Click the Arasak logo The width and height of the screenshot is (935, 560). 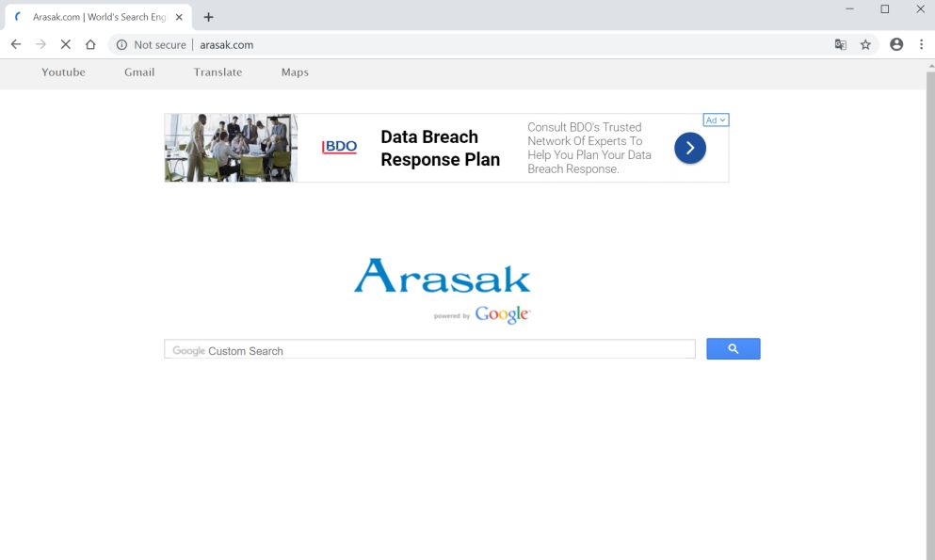click(x=442, y=276)
